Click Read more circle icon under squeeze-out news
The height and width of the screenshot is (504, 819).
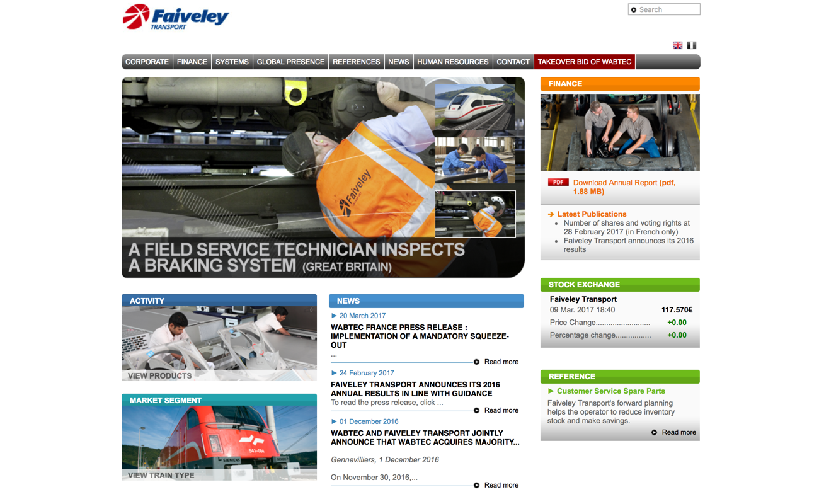click(x=477, y=362)
